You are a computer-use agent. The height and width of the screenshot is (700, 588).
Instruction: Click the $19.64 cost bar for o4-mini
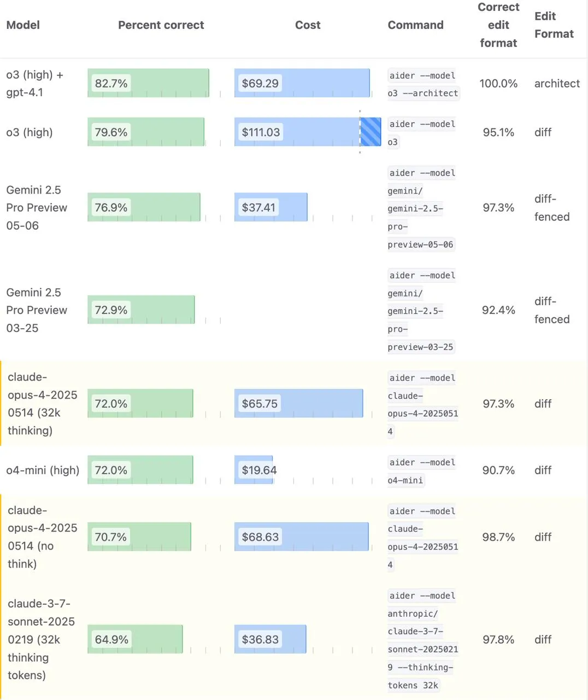(x=254, y=470)
